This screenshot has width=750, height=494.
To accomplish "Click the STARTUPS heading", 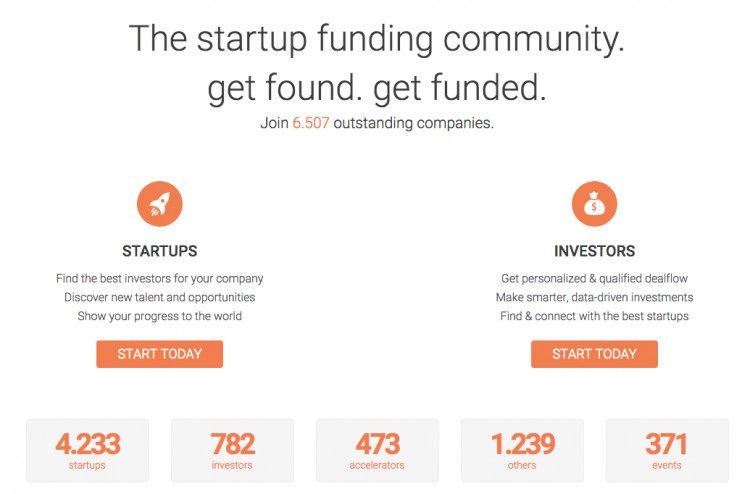I will (x=160, y=251).
